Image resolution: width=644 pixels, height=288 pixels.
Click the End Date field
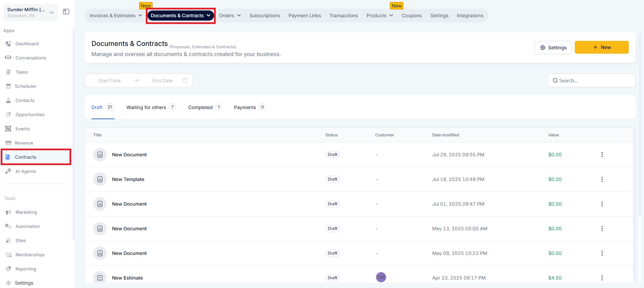[x=162, y=81]
